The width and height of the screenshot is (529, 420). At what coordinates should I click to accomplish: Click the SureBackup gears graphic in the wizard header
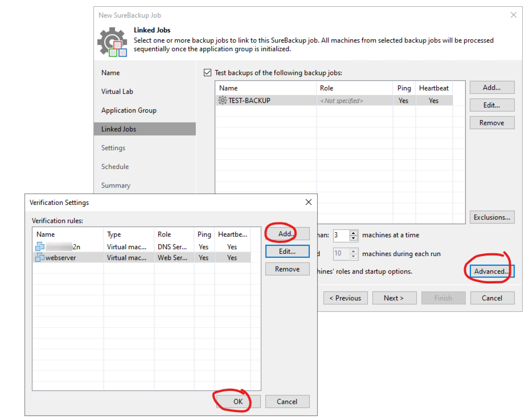[x=112, y=42]
